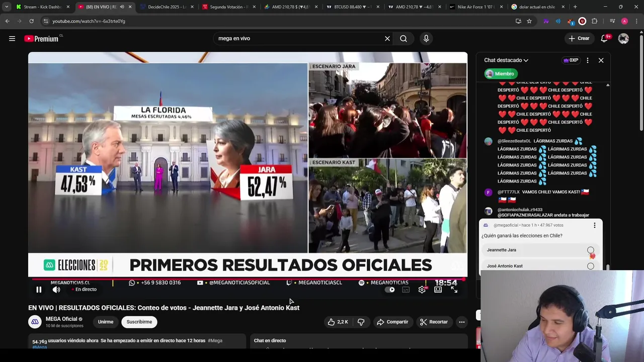
Task: Open the 0XP points badge
Action: point(571,60)
